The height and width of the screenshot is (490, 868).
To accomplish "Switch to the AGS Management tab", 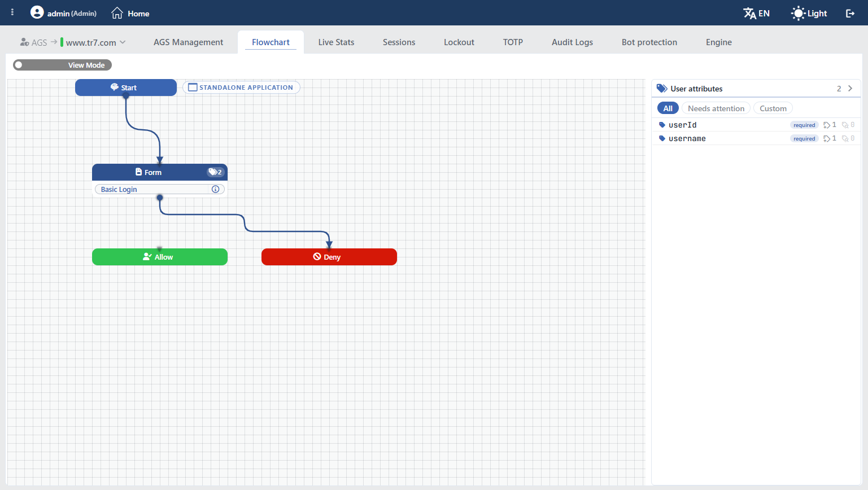I will click(x=188, y=42).
